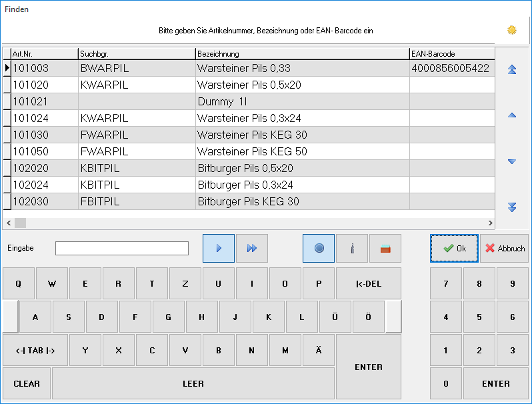
Task: Tap the X key
Action: [x=119, y=351]
